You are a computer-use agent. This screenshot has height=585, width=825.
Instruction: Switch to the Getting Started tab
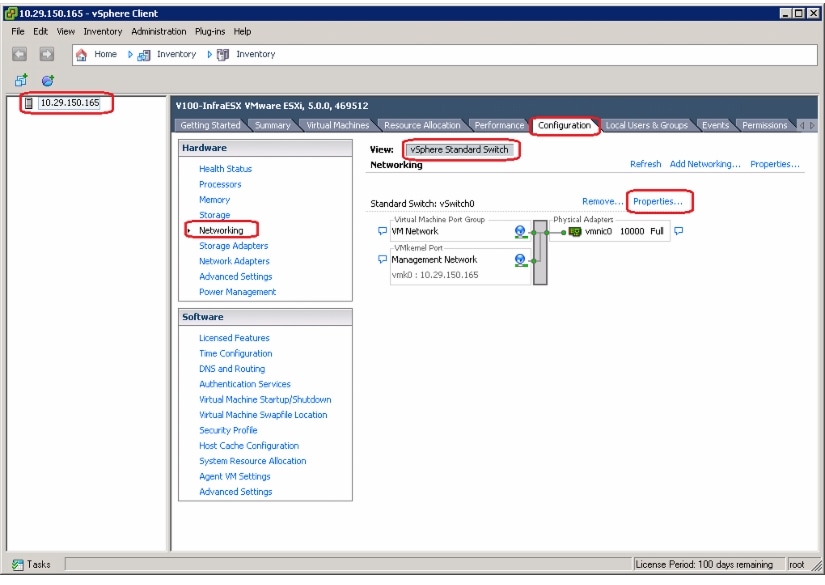tap(210, 125)
